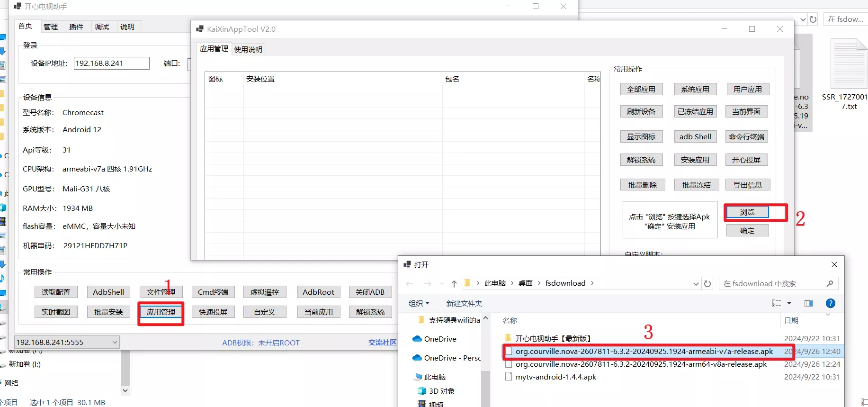868x407 pixels.
Task: Click the 批量删除 button
Action: [x=643, y=185]
